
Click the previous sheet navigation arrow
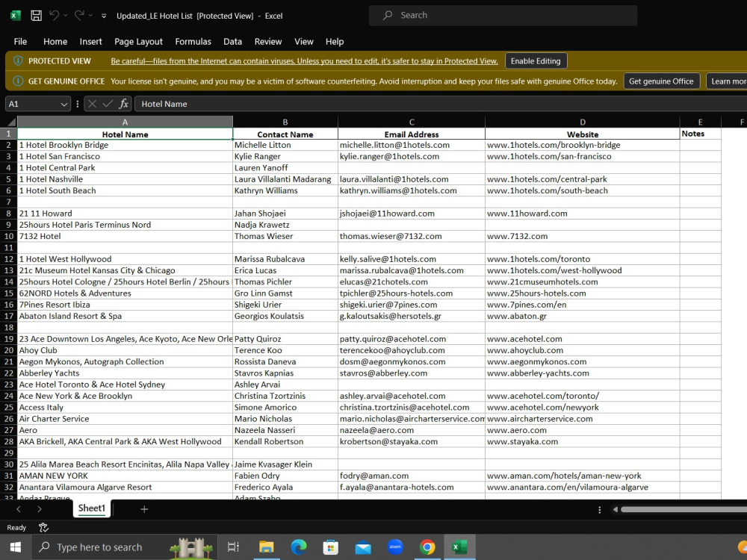(x=19, y=509)
